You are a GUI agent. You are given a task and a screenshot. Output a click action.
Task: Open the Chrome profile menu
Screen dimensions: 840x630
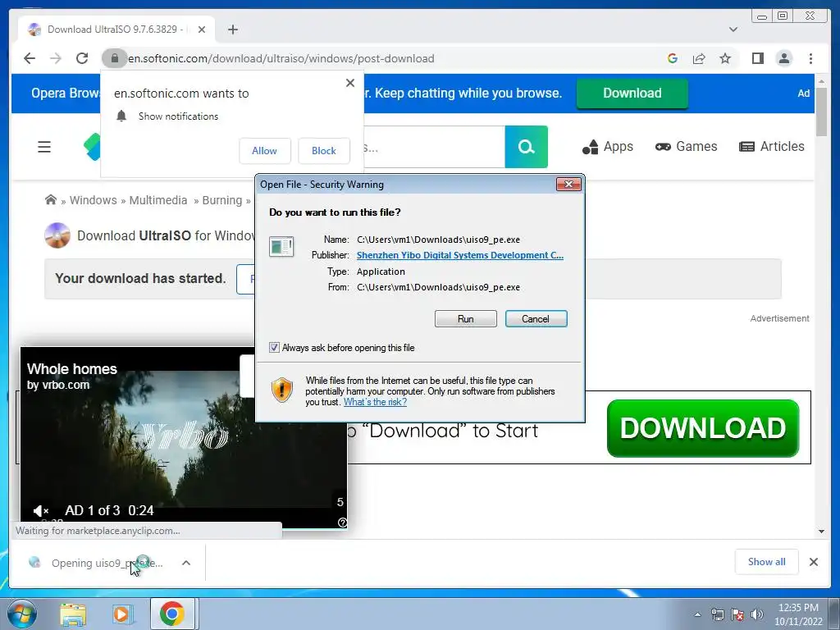tap(784, 58)
